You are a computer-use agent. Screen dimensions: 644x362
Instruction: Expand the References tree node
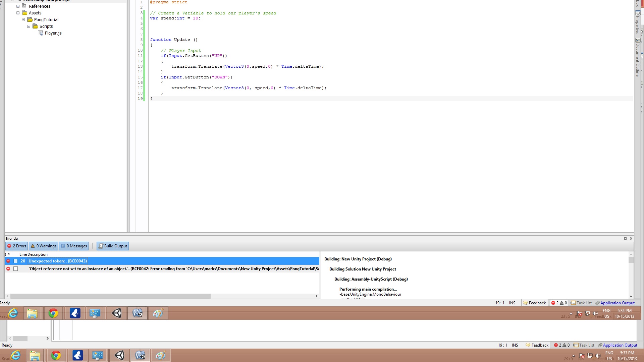click(18, 6)
